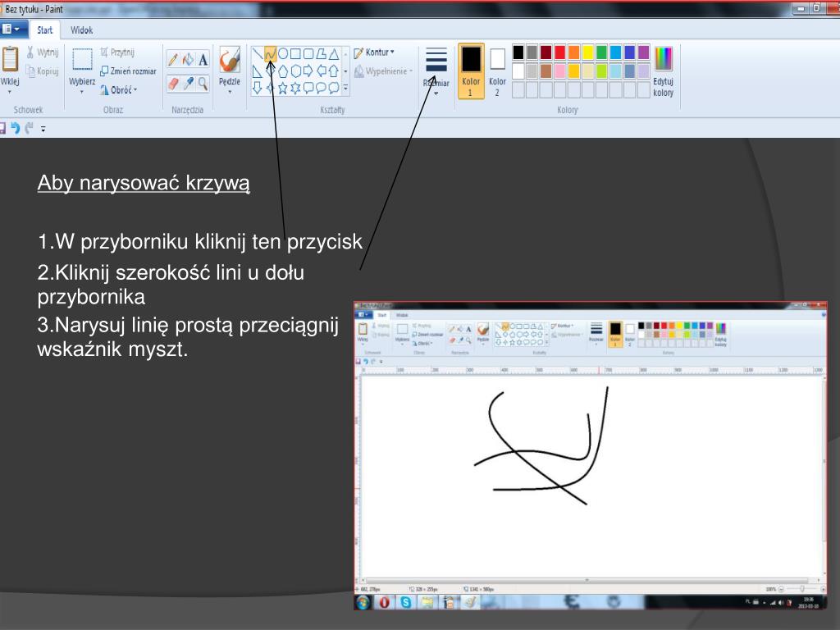The width and height of the screenshot is (840, 630).
Task: Activate the Kolor 2 button in top ribbon
Action: (497, 71)
